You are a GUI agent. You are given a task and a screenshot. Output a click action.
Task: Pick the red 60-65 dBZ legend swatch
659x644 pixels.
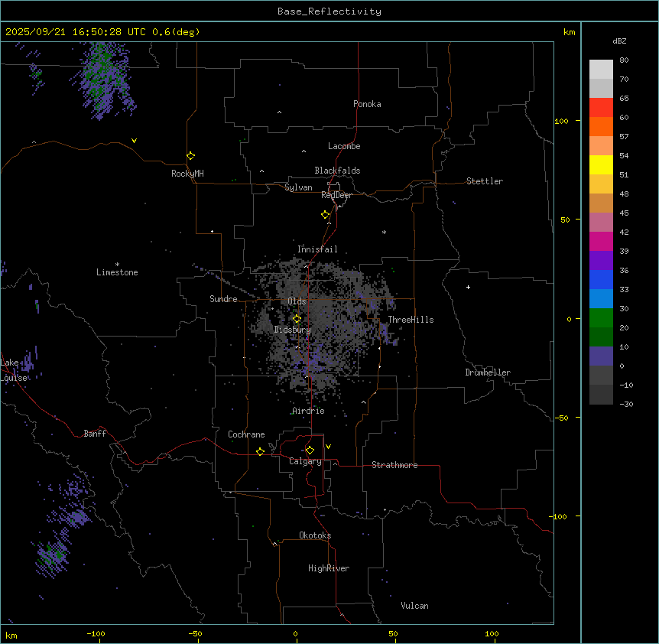coord(601,107)
